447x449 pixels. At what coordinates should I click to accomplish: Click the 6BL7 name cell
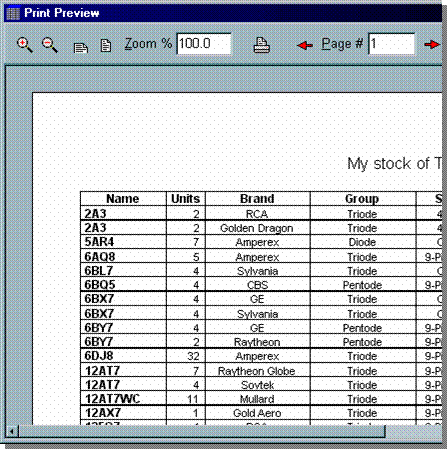click(123, 271)
